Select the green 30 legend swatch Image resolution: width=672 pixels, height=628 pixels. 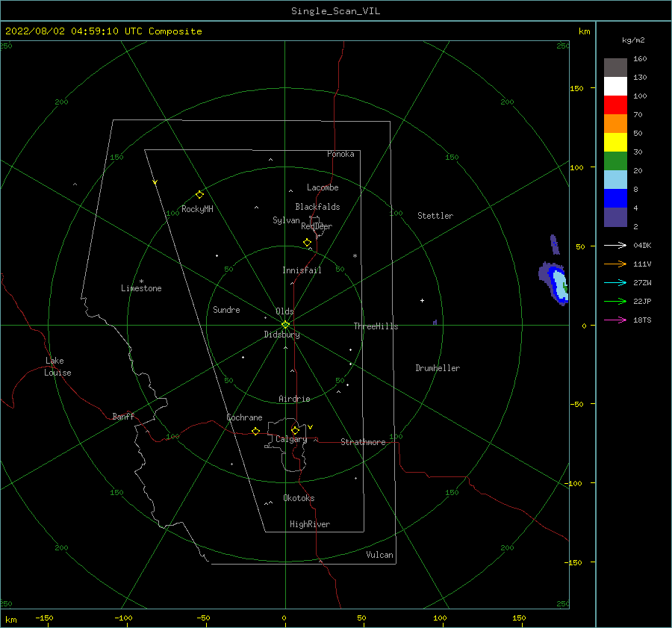point(615,161)
